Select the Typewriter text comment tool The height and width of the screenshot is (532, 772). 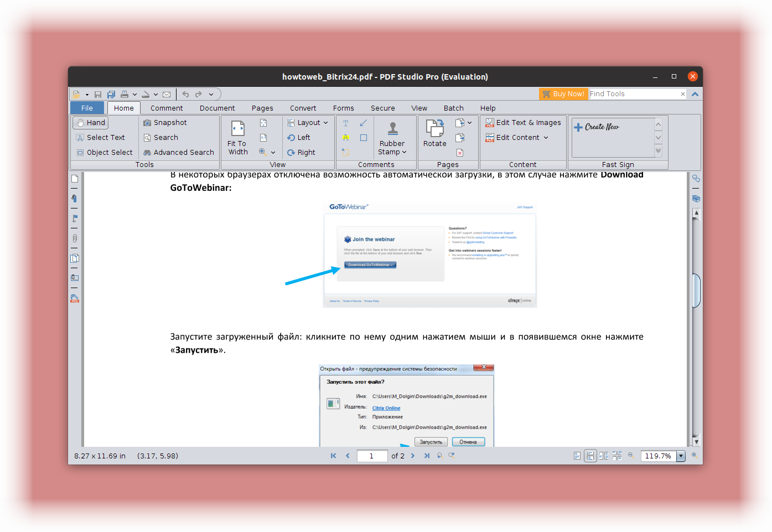coord(346,123)
